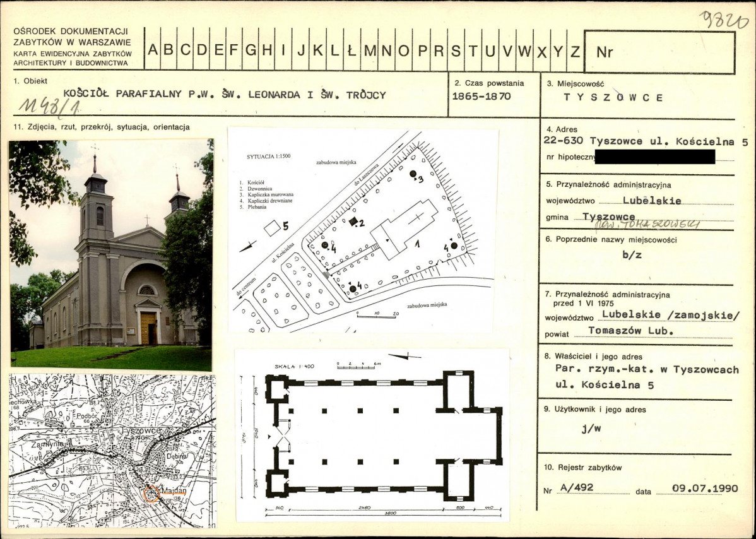Select the church floor plan drawing

[372, 435]
